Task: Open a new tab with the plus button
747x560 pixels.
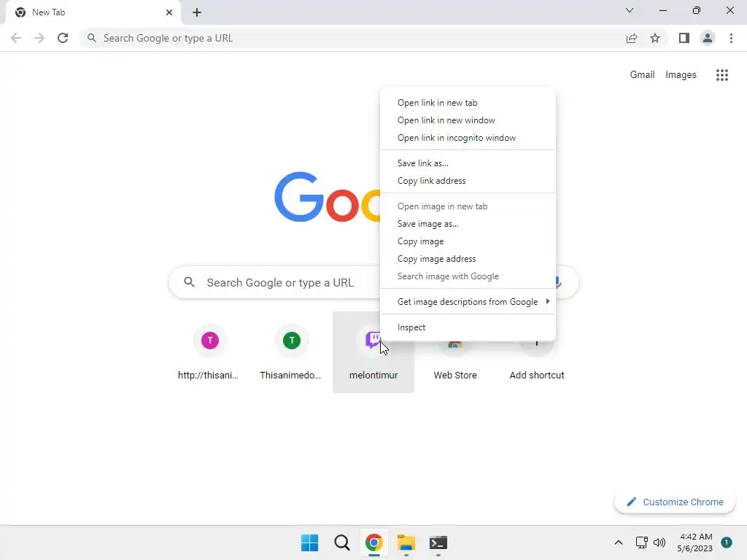Action: [197, 12]
